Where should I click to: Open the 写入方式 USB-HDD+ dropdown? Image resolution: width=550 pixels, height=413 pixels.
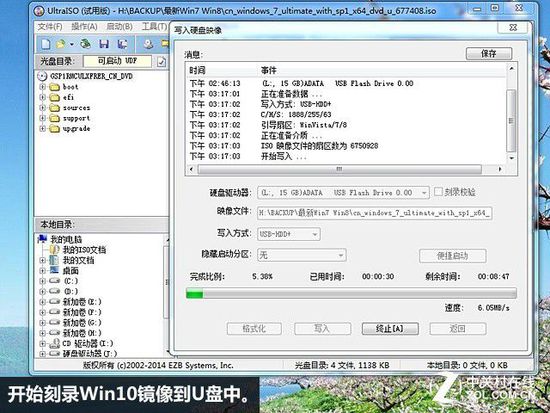(x=315, y=234)
